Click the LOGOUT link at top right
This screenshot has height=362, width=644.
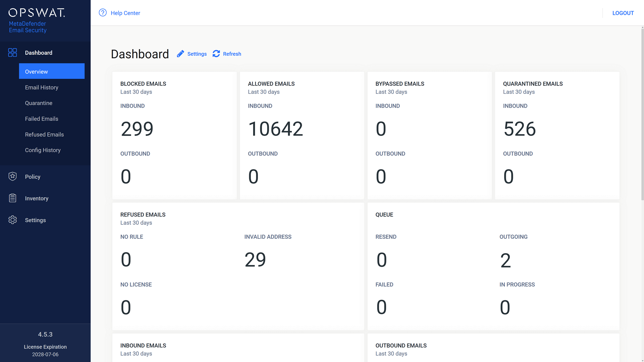pos(623,13)
